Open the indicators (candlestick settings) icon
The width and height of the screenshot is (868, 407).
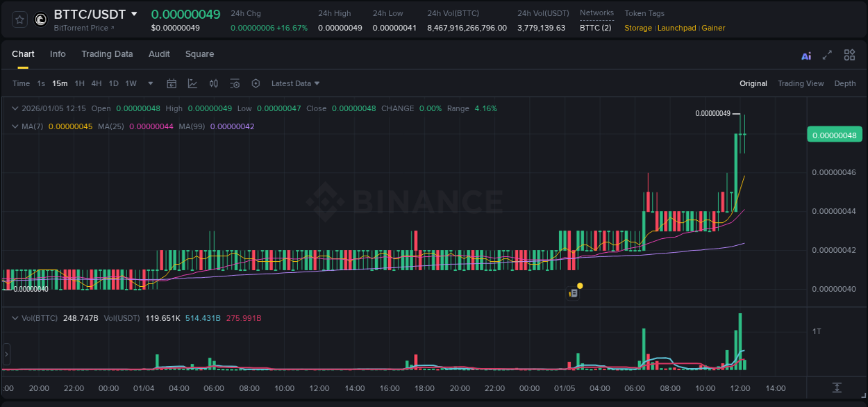click(214, 83)
